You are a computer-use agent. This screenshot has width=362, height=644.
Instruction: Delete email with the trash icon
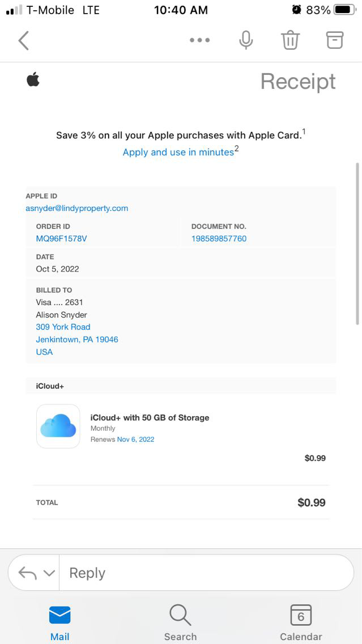tap(290, 40)
